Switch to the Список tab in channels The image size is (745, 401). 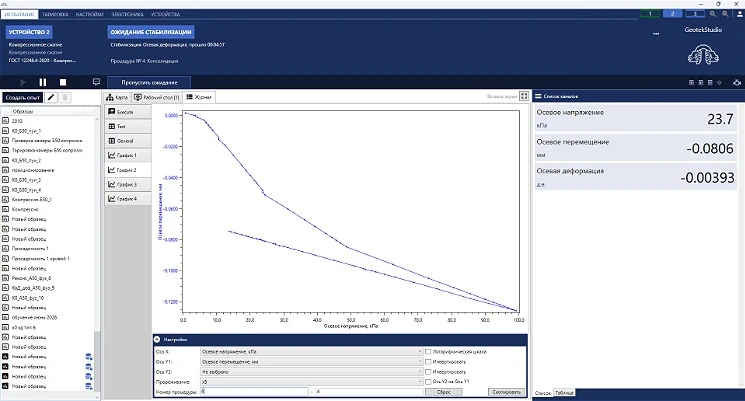point(543,393)
